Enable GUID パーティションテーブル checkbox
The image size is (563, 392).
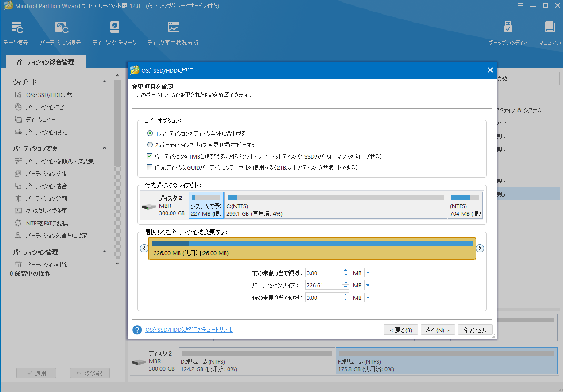pos(150,167)
